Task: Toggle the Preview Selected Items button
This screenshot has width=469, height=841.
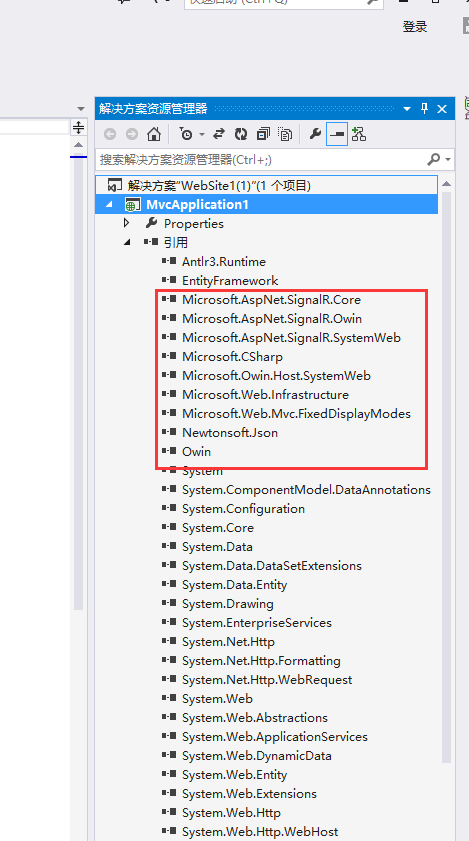Action: pos(337,134)
